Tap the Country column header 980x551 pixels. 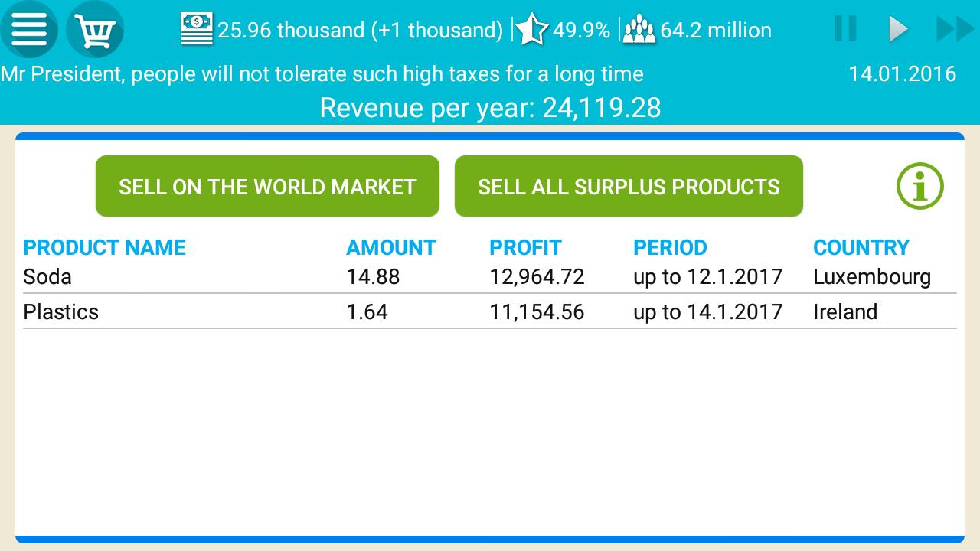tap(861, 247)
